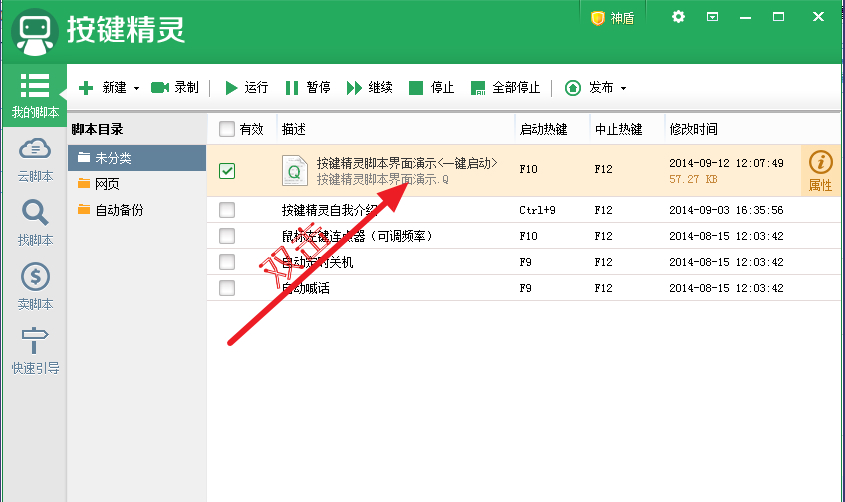This screenshot has height=502, width=845.
Task: Click the 运行 run button
Action: (x=246, y=87)
